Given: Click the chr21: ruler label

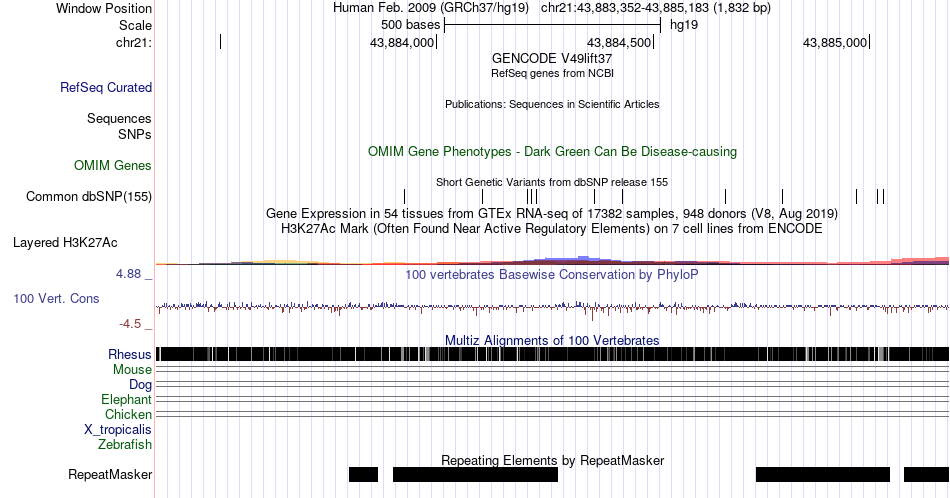Looking at the screenshot, I should pos(133,42).
